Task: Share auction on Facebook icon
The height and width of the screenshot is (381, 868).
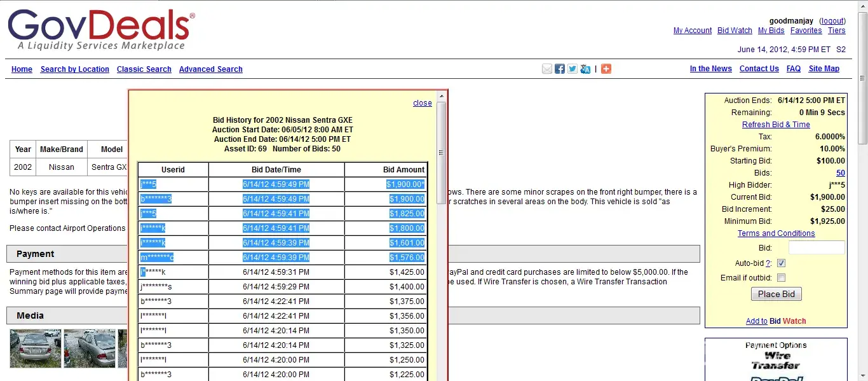Action: click(560, 69)
